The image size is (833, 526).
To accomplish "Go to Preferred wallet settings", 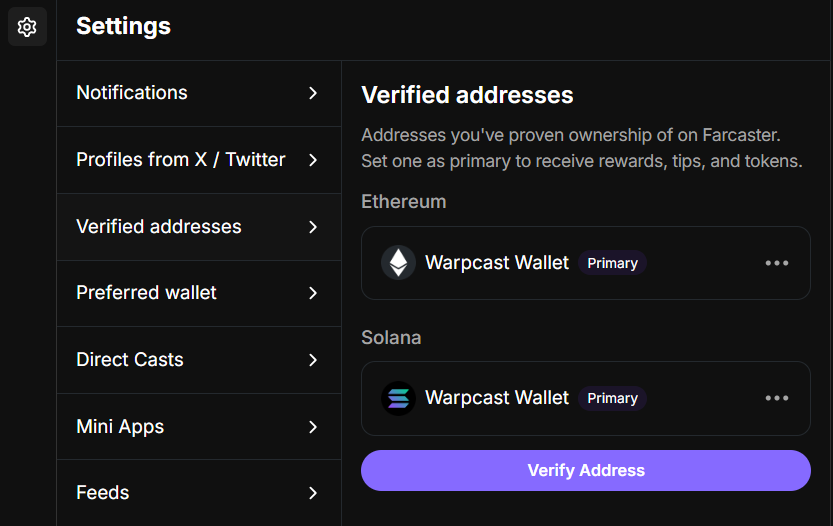I will pos(146,293).
